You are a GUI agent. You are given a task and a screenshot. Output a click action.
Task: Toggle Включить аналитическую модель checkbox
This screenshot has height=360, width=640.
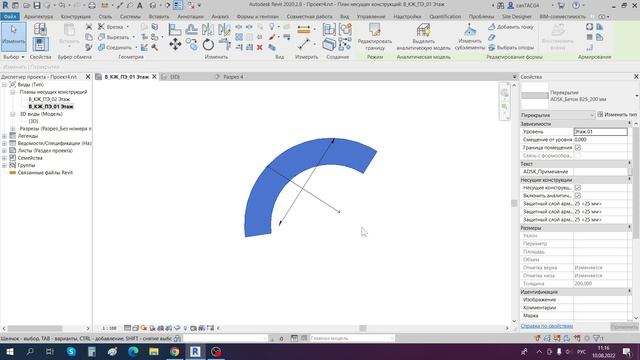(578, 196)
